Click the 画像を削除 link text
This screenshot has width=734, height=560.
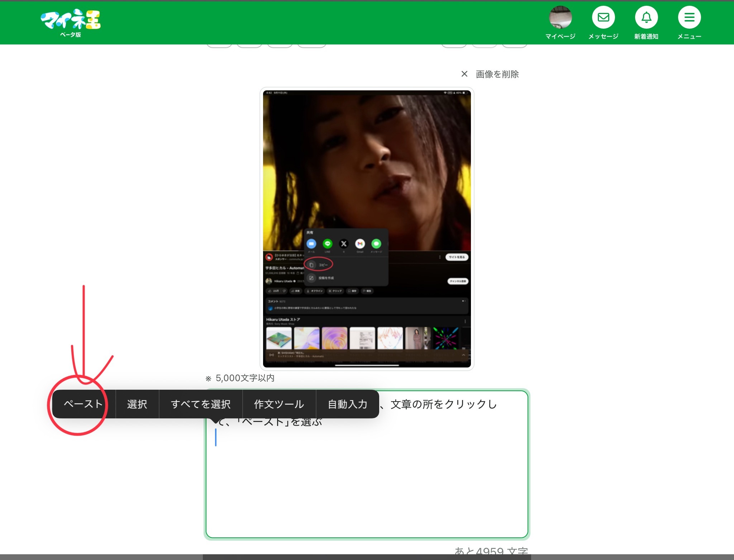497,74
